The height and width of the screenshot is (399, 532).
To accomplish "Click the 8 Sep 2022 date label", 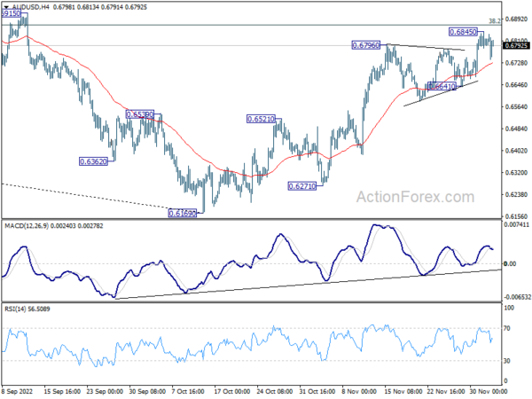I will [x=18, y=392].
